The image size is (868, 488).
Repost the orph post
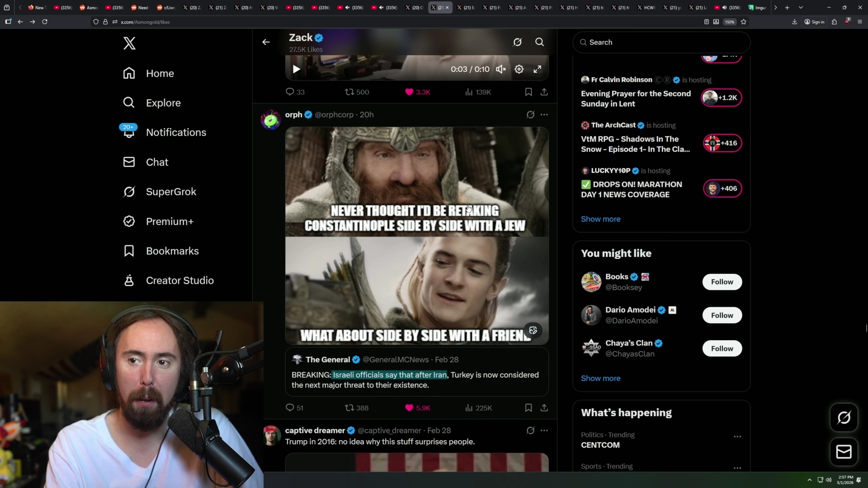coord(349,408)
